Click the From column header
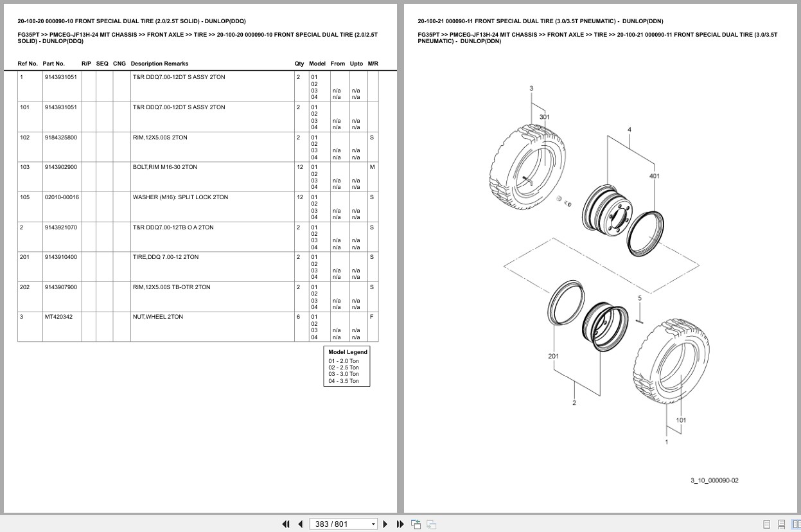 (338, 64)
